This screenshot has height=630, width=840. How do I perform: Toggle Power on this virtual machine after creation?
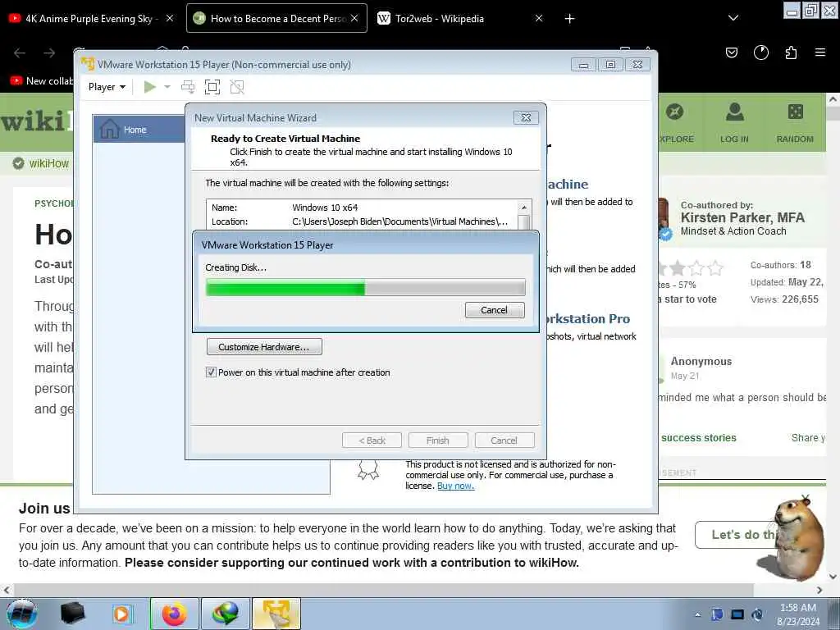pyautogui.click(x=211, y=372)
